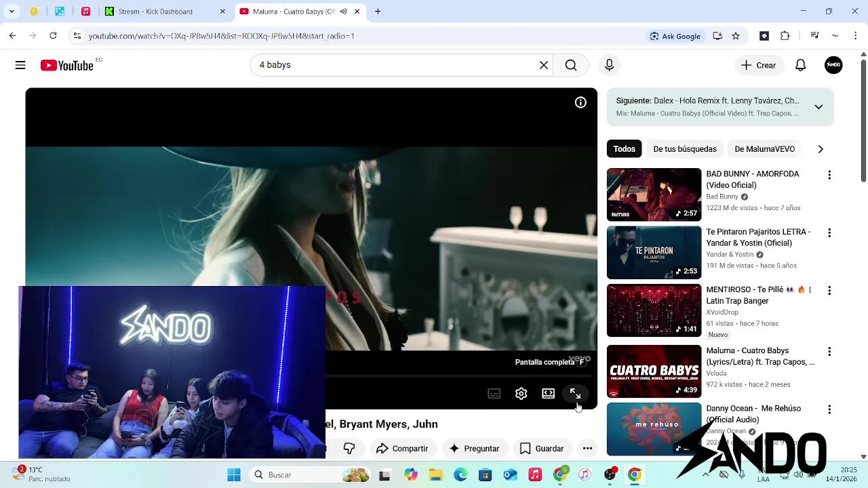Open YouTube notifications bell

pos(800,65)
